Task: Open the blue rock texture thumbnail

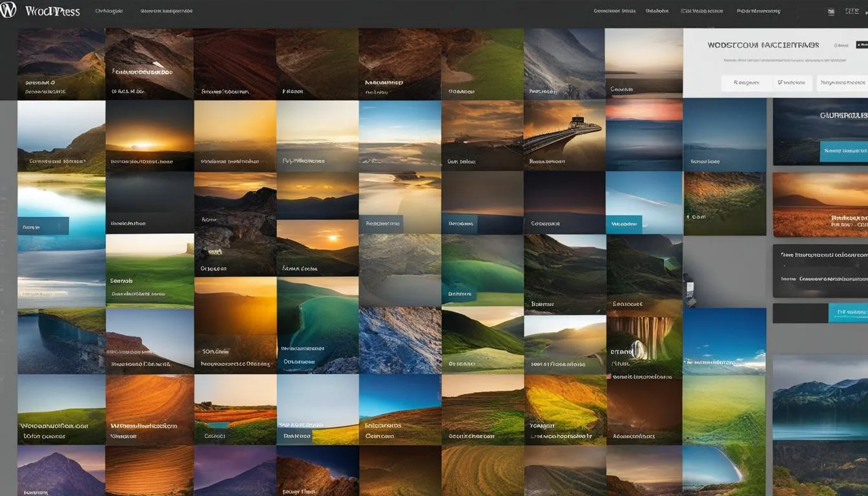Action: click(400, 340)
